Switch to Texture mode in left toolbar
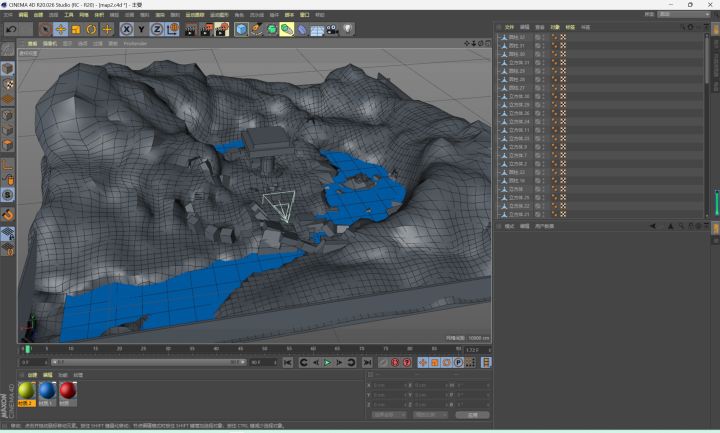This screenshot has height=433, width=720. click(x=8, y=84)
